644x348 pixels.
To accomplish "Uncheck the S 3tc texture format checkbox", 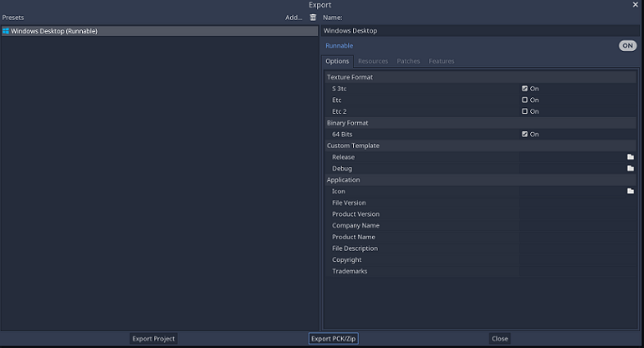I will (x=524, y=89).
